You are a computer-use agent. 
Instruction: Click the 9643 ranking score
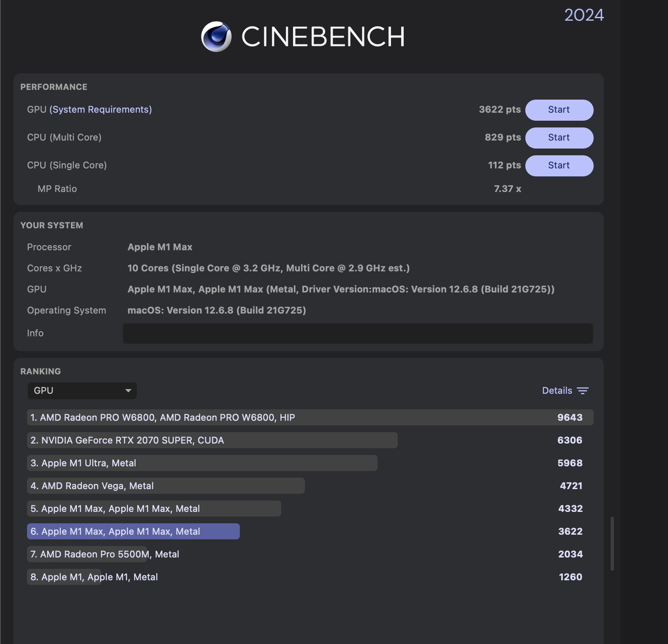pyautogui.click(x=570, y=417)
